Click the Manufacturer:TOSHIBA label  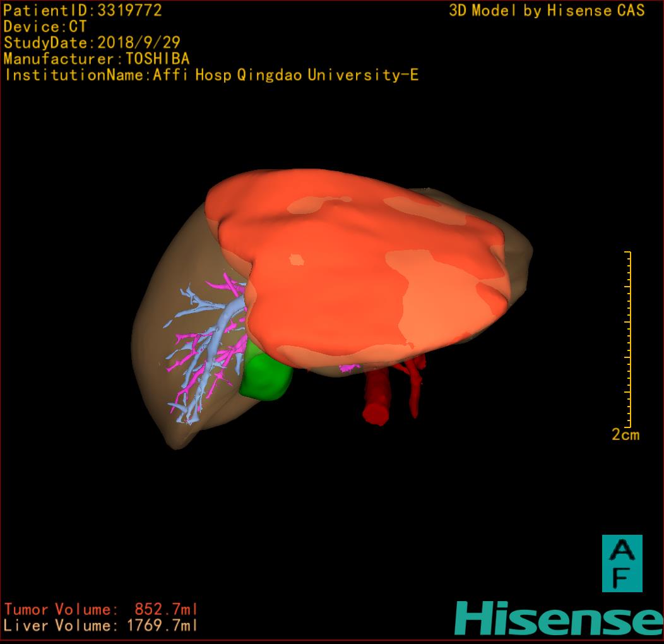tap(97, 59)
